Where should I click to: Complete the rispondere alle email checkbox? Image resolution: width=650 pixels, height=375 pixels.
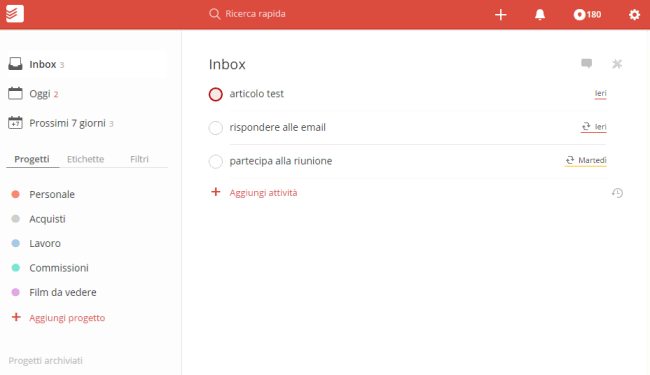(216, 128)
